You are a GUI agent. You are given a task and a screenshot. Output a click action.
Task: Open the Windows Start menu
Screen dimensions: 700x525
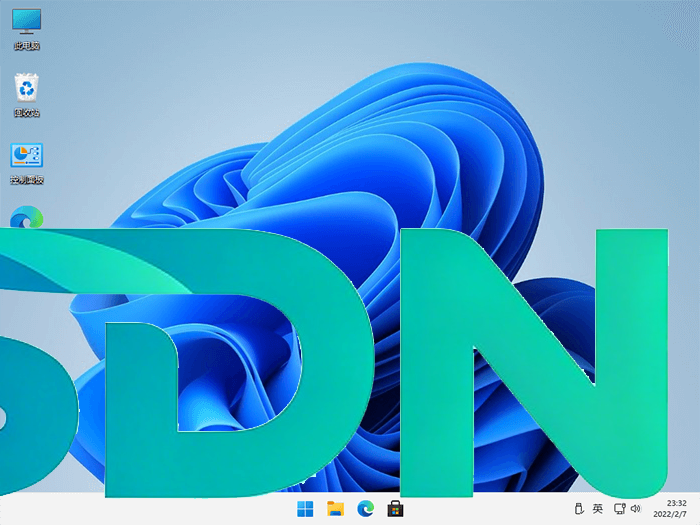pos(305,508)
